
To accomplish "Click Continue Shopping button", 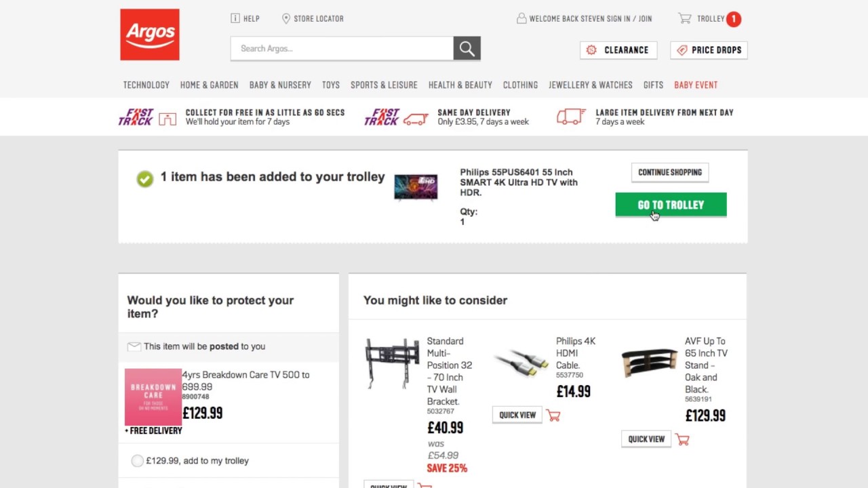I will [670, 172].
